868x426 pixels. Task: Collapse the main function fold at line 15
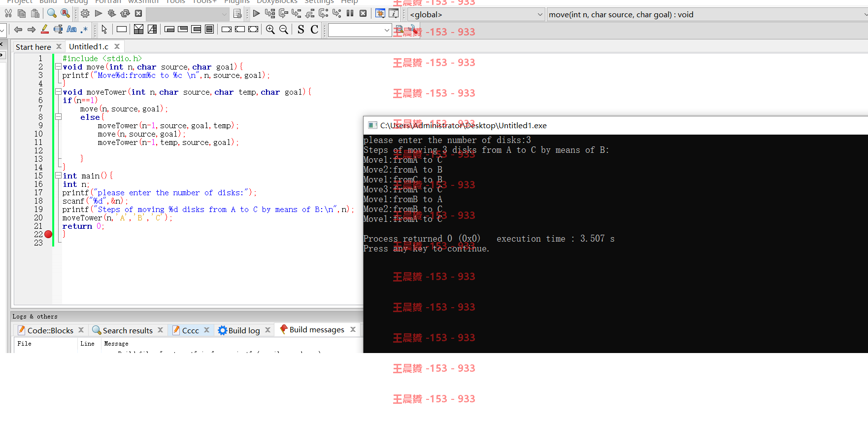pyautogui.click(x=58, y=176)
